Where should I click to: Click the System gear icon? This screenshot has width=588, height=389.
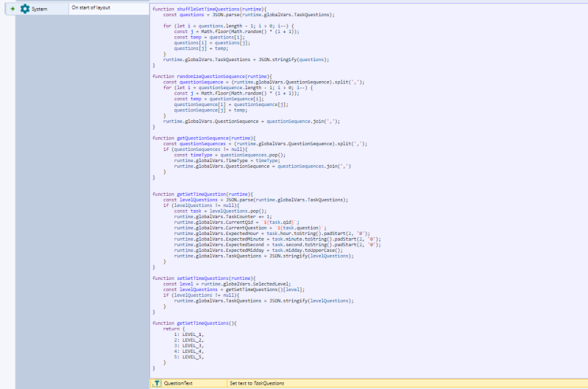[x=25, y=9]
